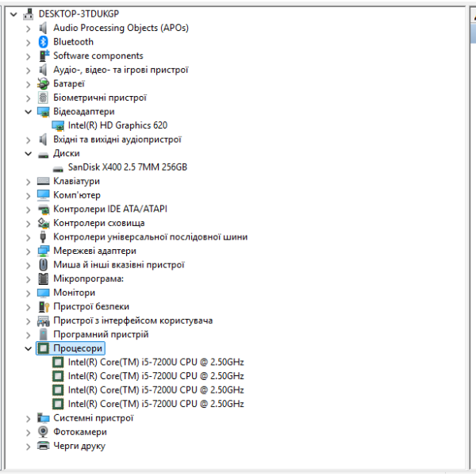476x476 pixels.
Task: Select the DESKTOP-3TDUKGP label
Action: point(79,14)
